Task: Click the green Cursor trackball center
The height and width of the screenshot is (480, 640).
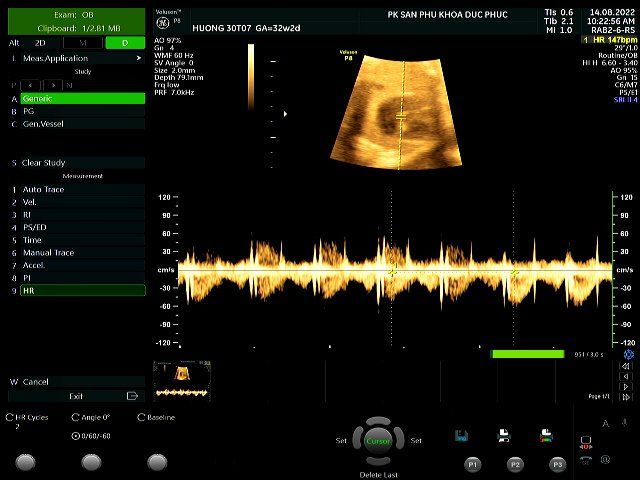Action: pyautogui.click(x=378, y=441)
